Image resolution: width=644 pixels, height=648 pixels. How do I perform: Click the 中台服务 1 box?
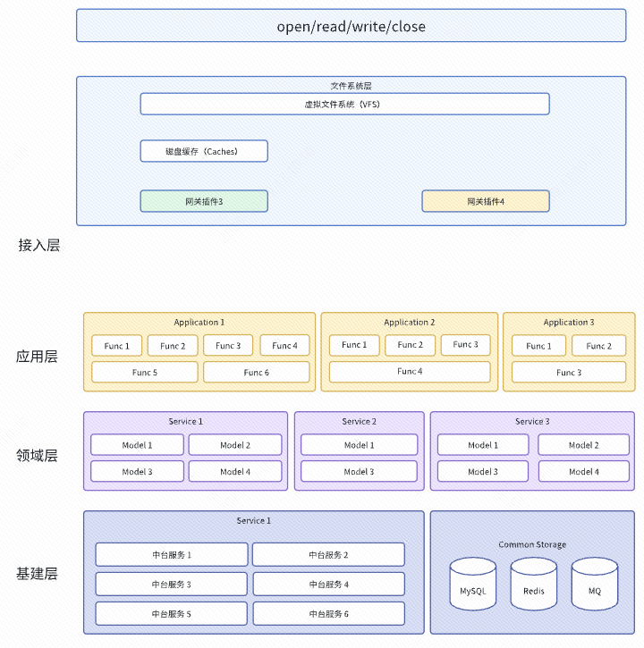[x=172, y=555]
